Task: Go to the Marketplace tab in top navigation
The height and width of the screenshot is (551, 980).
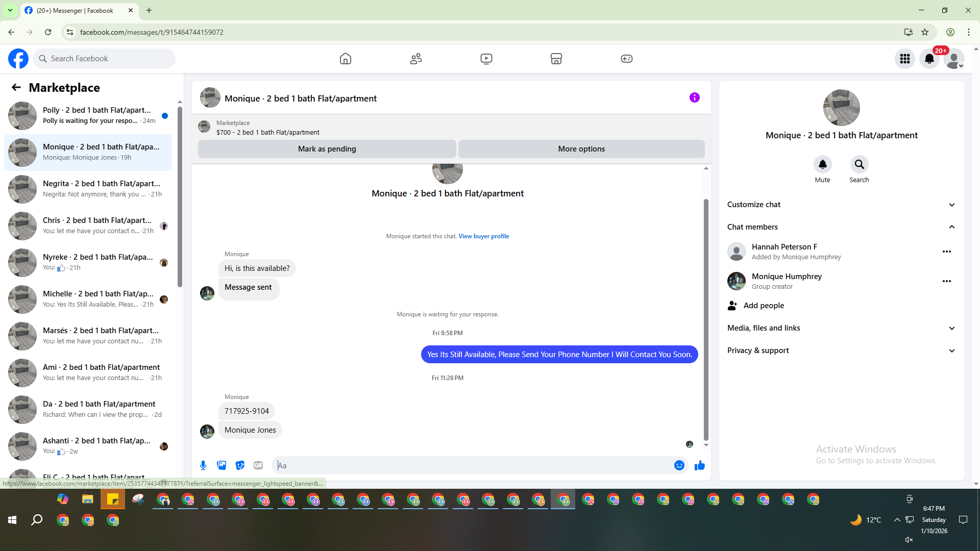Action: tap(556, 59)
